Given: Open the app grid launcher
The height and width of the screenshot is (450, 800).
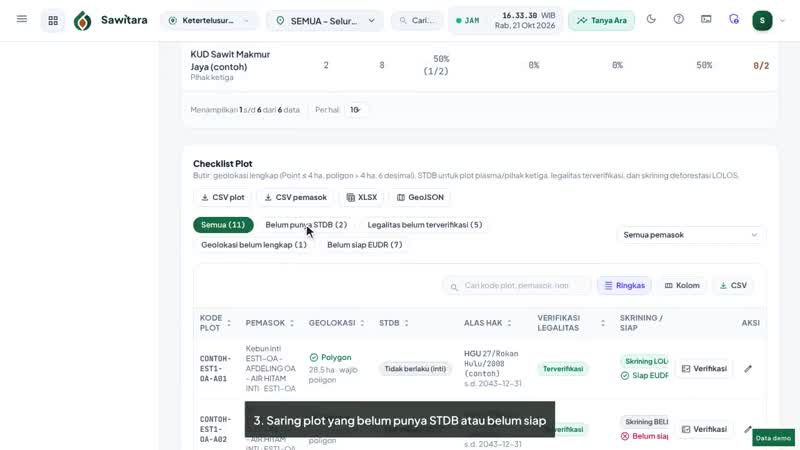Looking at the screenshot, I should click(x=53, y=20).
